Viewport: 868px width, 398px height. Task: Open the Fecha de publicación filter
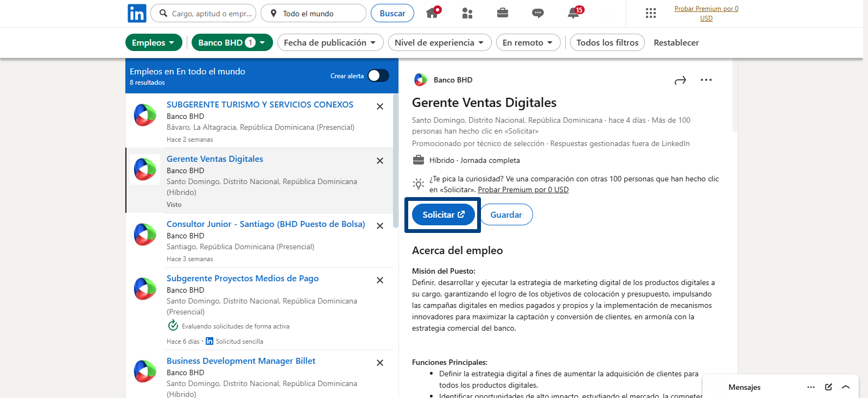pyautogui.click(x=331, y=42)
